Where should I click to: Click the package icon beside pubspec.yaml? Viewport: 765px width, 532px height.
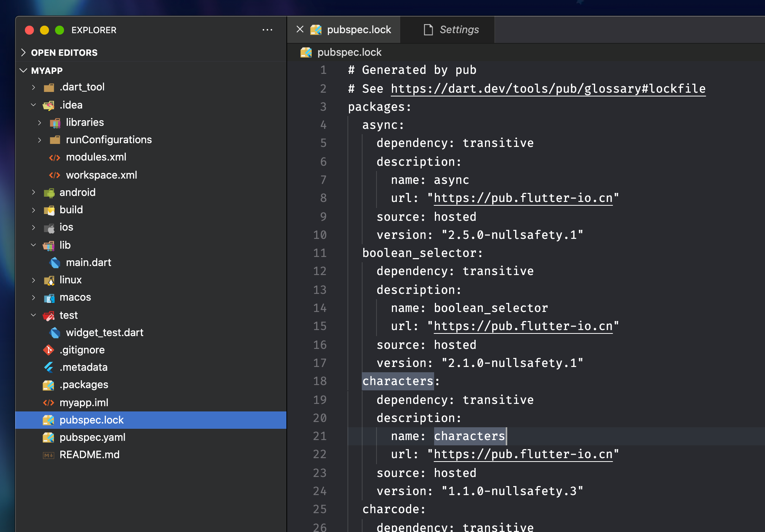[x=49, y=437]
